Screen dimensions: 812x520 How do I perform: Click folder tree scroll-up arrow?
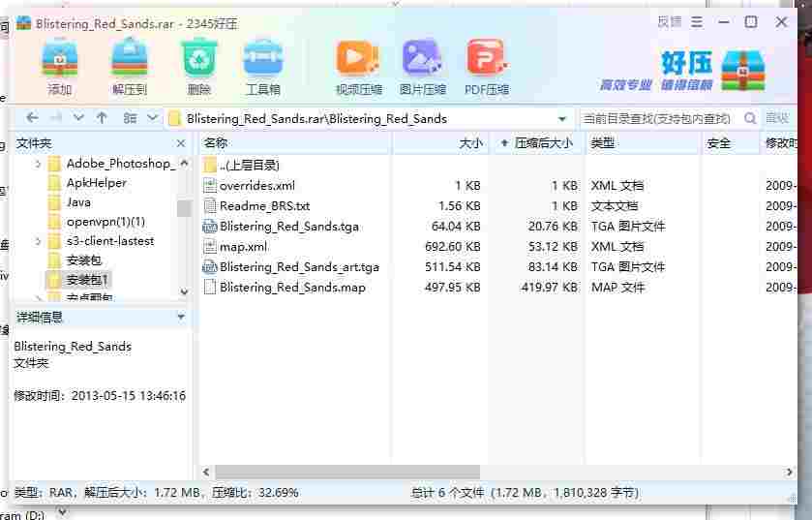pos(184,164)
